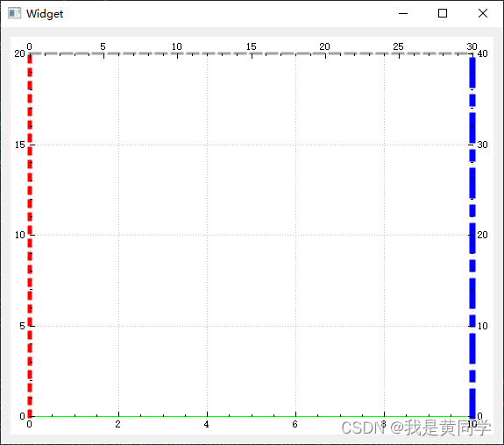This screenshot has height=445, width=504.
Task: Select the blue dash-dot right axis line
Action: coord(472,237)
